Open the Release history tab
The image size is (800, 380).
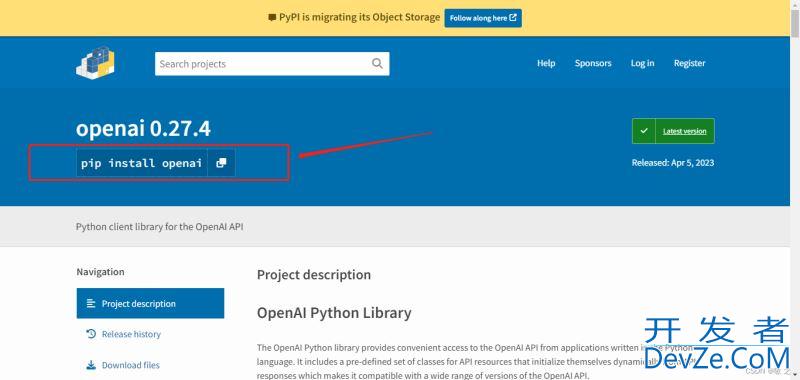123,334
